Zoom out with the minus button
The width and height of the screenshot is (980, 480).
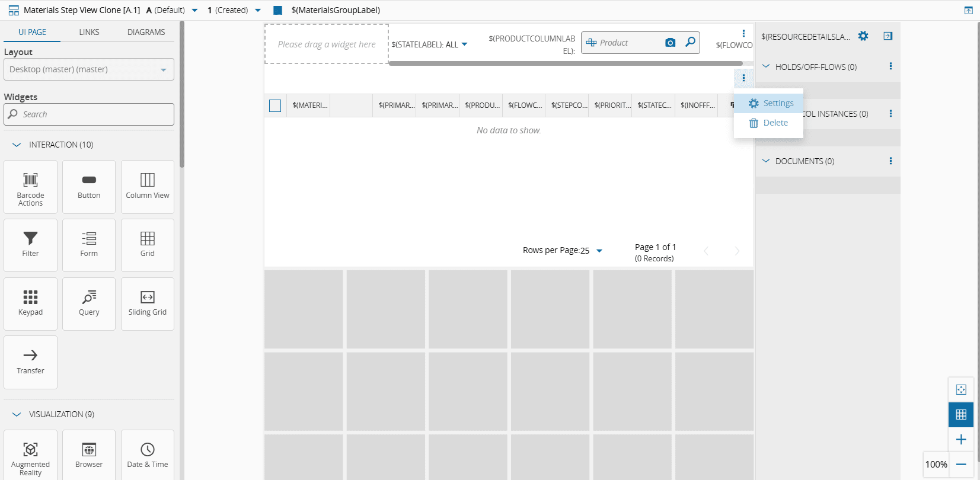[961, 464]
